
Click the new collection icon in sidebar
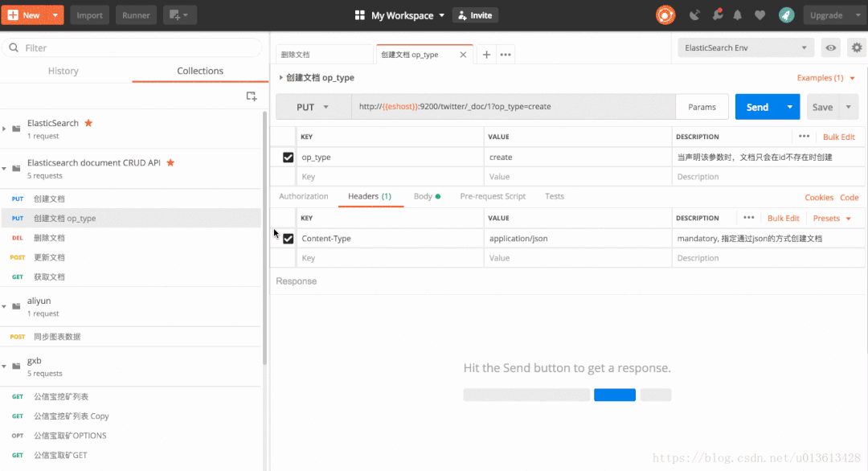[252, 96]
